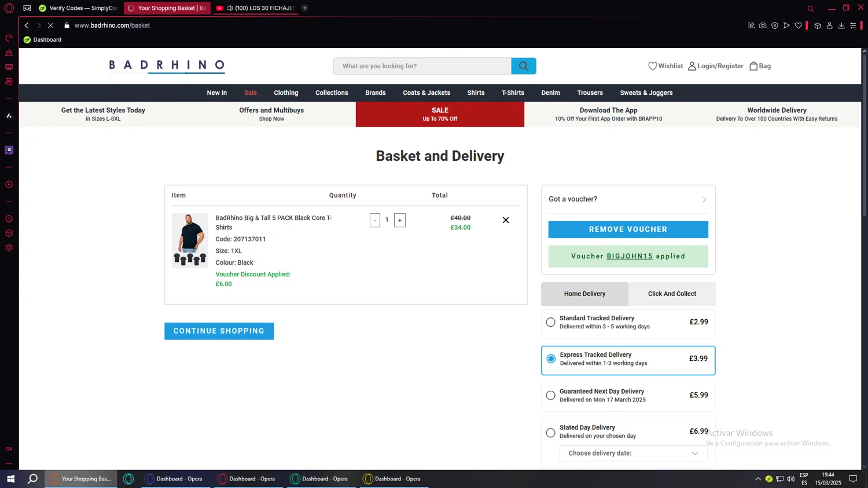Click the site search magnifier button

pos(524,66)
